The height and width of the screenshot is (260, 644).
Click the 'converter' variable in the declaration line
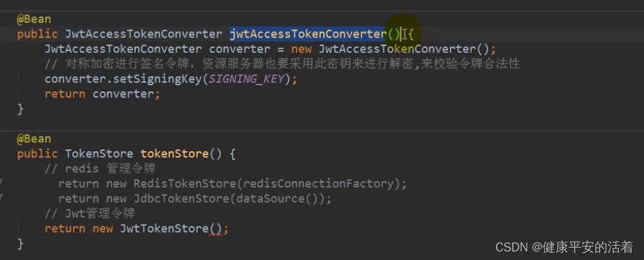[x=240, y=50]
